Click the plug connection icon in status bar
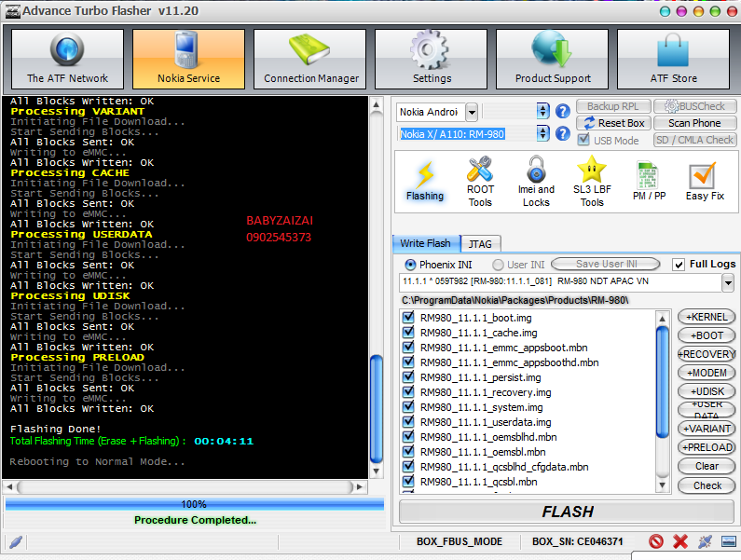Image resolution: width=741 pixels, height=560 pixels. [x=705, y=541]
